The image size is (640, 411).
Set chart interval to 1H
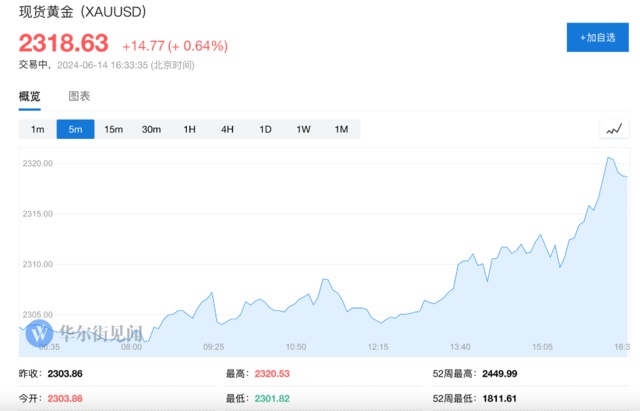(x=189, y=129)
